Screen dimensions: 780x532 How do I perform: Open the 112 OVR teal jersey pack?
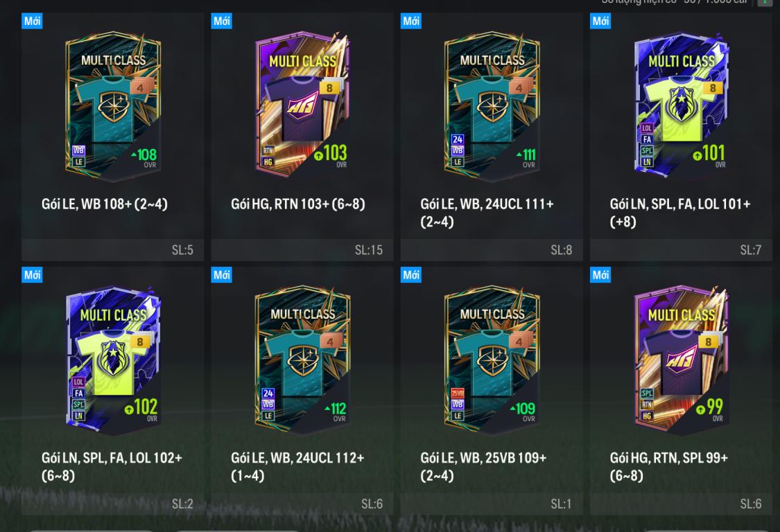click(x=302, y=360)
